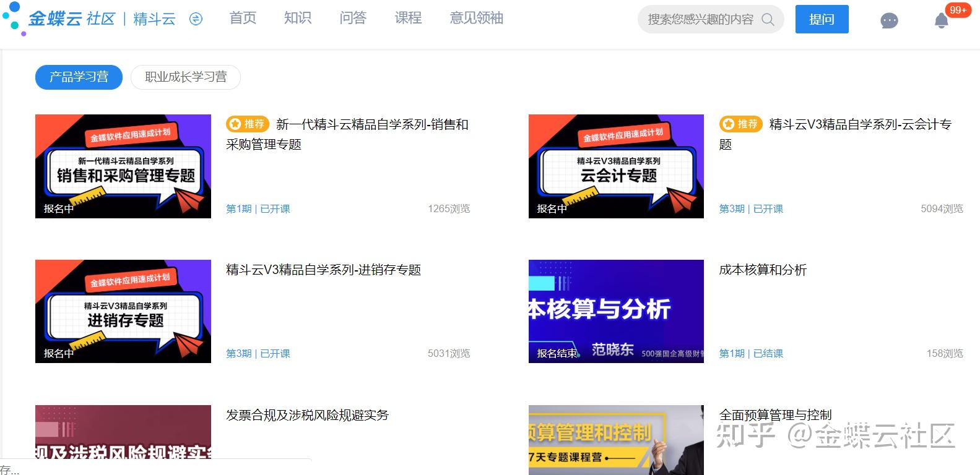This screenshot has width=980, height=475.
Task: Click the 精斗云 product label
Action: [154, 19]
